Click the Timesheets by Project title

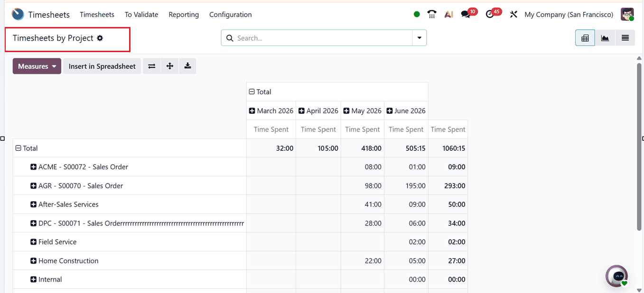pos(53,38)
